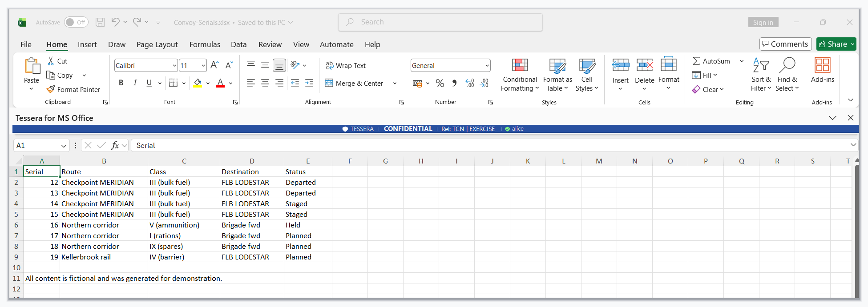This screenshot has height=307, width=868.
Task: Click the Increase Decimal icon
Action: pos(470,83)
